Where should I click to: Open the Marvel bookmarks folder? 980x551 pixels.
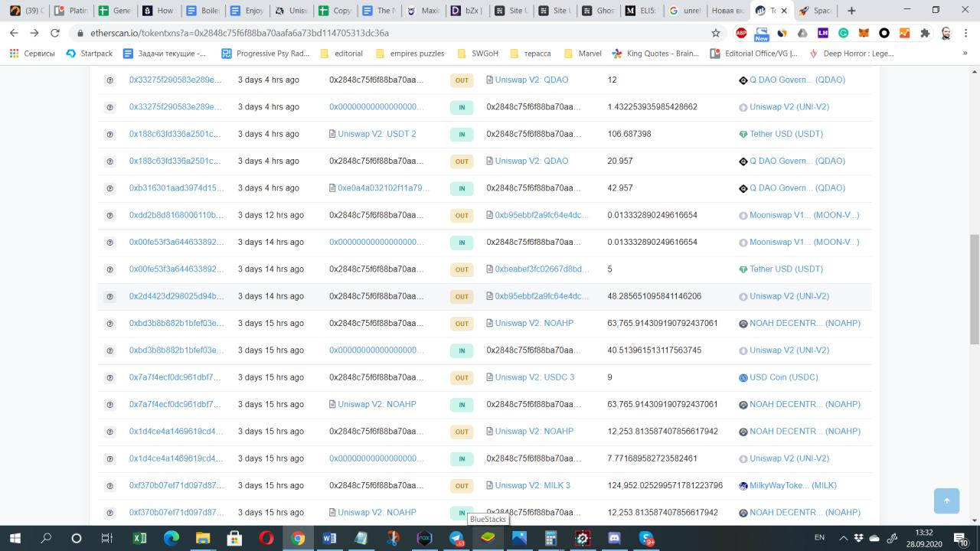click(583, 54)
